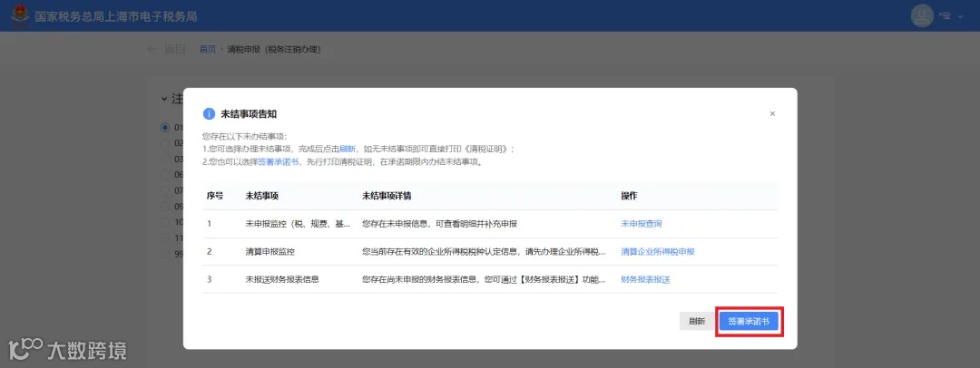Screen dimensions: 980x368
Task: Click the 序号 column header
Action: tap(215, 196)
